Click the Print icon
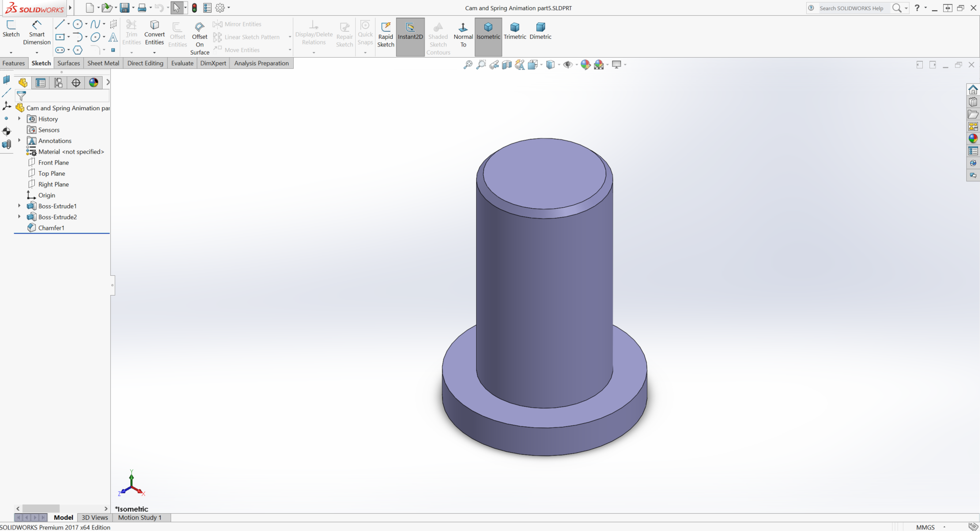Image resolution: width=980 pixels, height=531 pixels. [142, 8]
